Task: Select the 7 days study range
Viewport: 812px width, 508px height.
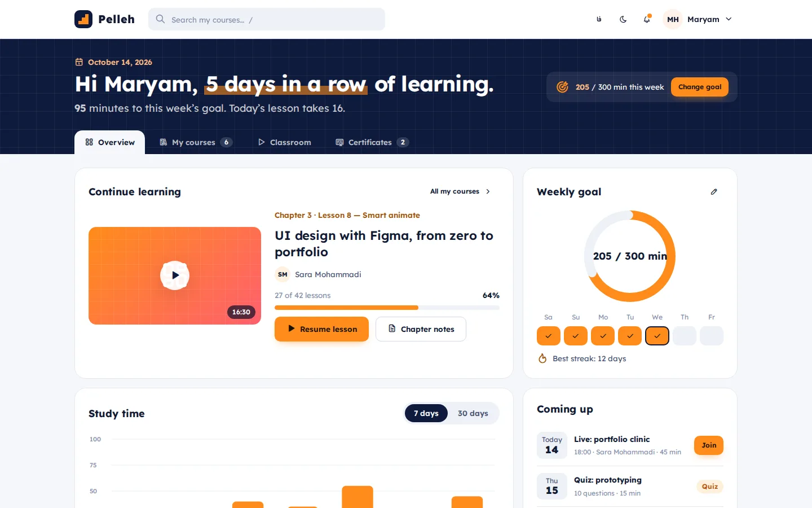Action: [x=426, y=413]
